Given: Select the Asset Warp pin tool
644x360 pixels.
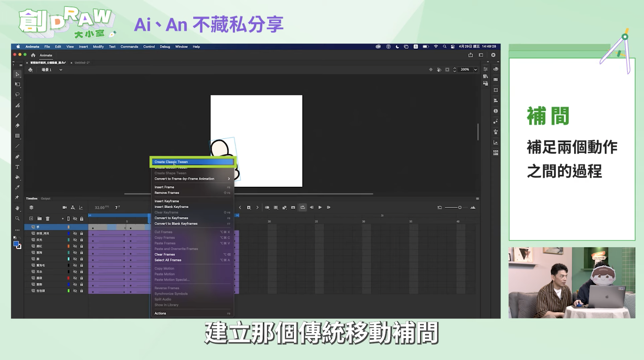Looking at the screenshot, I should point(17,197).
